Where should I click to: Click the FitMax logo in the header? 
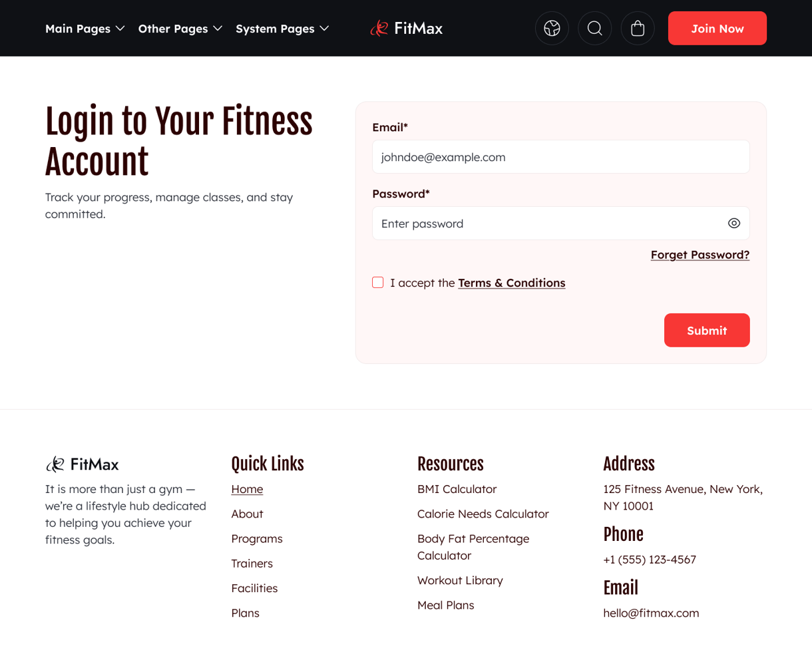406,28
